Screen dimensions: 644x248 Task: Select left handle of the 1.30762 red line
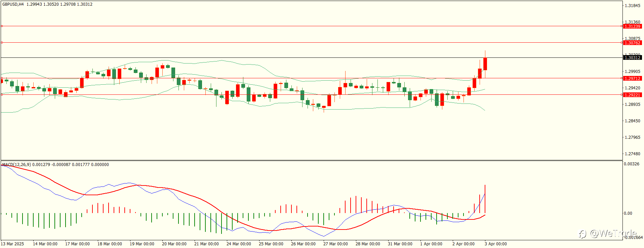[x=2, y=42]
